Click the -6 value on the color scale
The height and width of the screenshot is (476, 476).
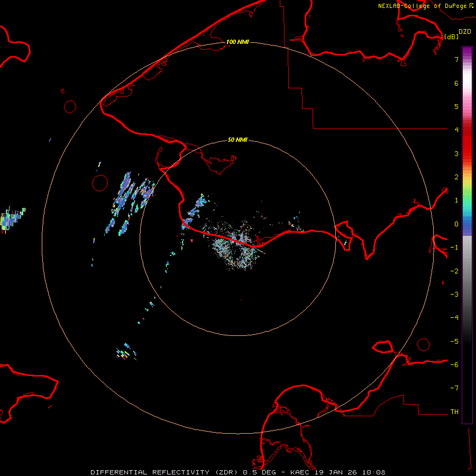click(x=454, y=365)
